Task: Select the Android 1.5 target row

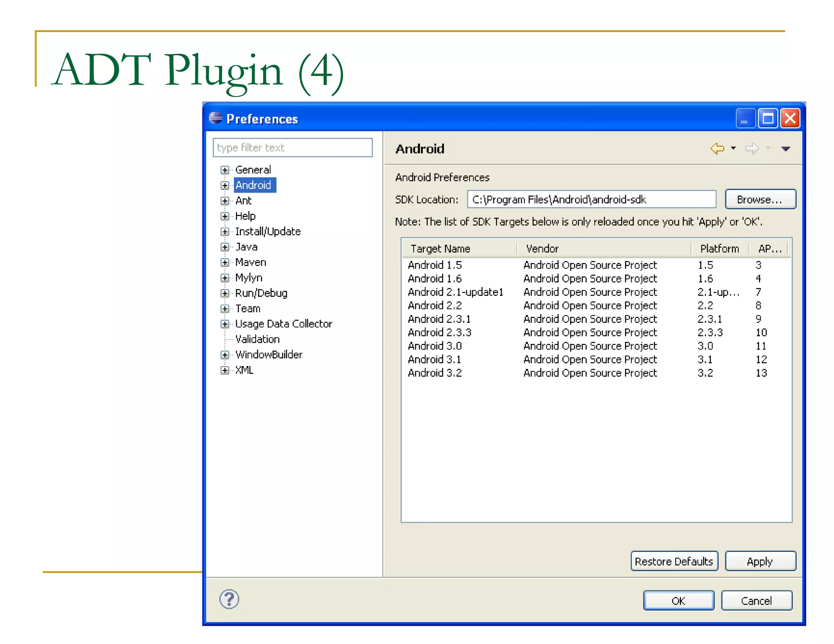Action: click(596, 265)
